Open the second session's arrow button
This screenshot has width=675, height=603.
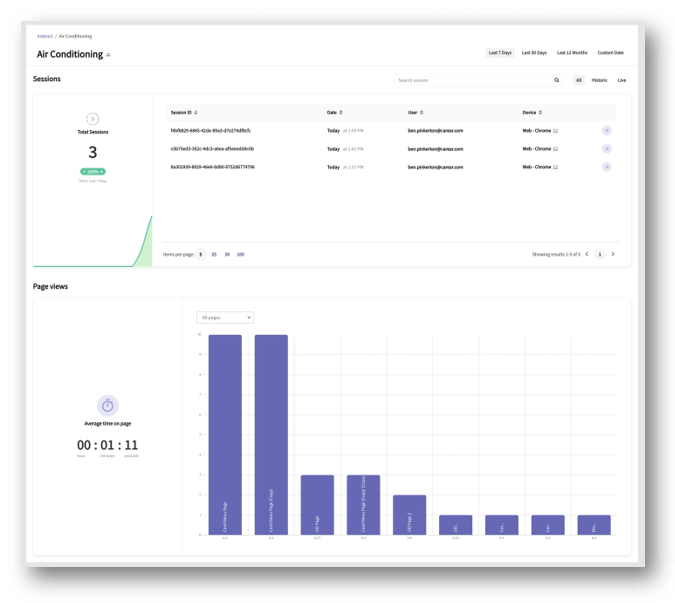tap(607, 149)
